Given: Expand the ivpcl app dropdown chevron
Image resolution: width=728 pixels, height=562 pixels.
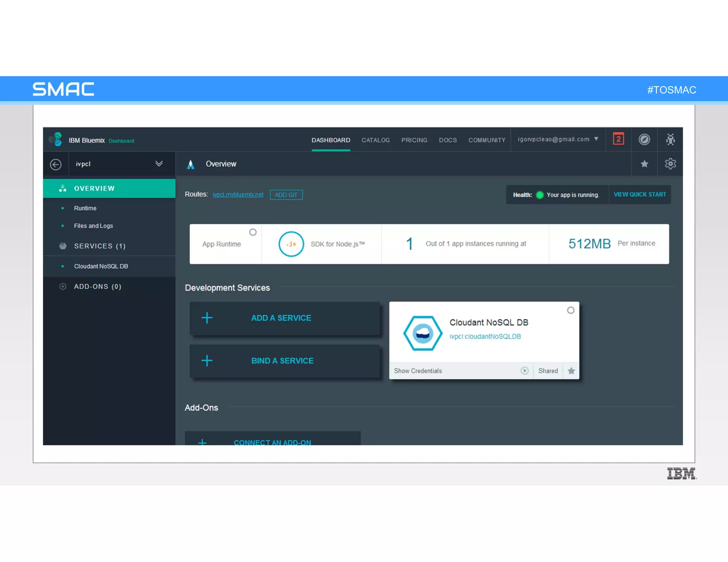Looking at the screenshot, I should tap(159, 164).
